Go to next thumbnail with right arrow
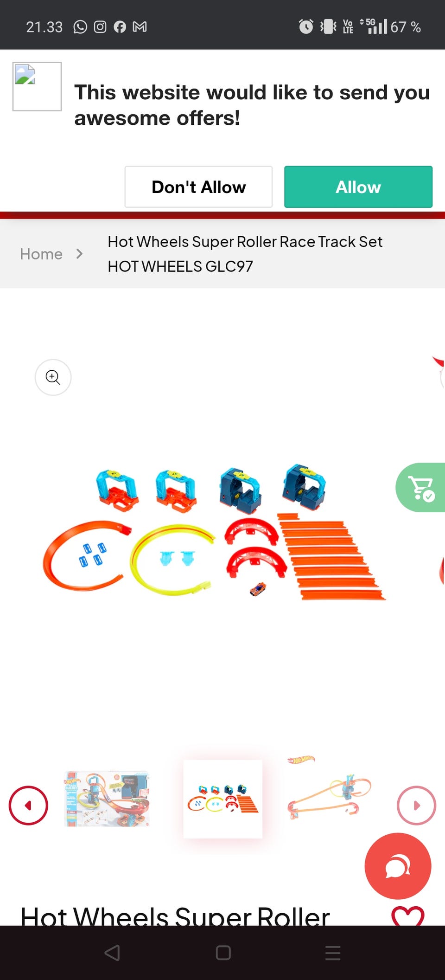The width and height of the screenshot is (445, 980). tap(416, 805)
